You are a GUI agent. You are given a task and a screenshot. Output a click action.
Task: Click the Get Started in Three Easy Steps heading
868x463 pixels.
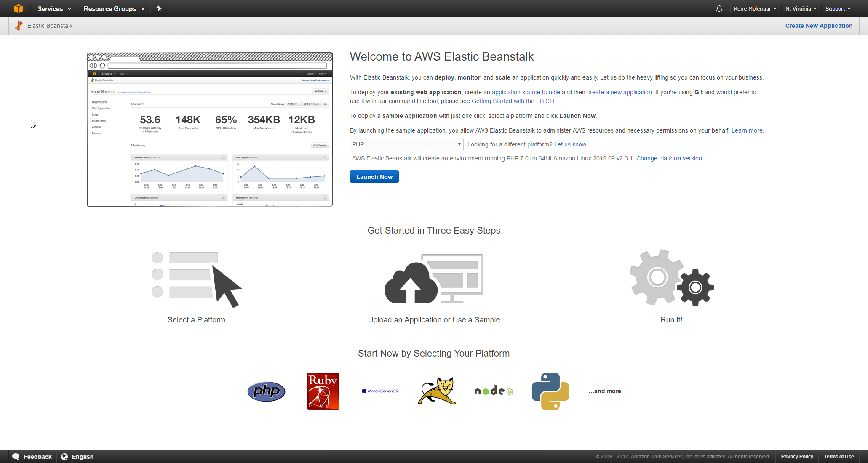point(434,231)
